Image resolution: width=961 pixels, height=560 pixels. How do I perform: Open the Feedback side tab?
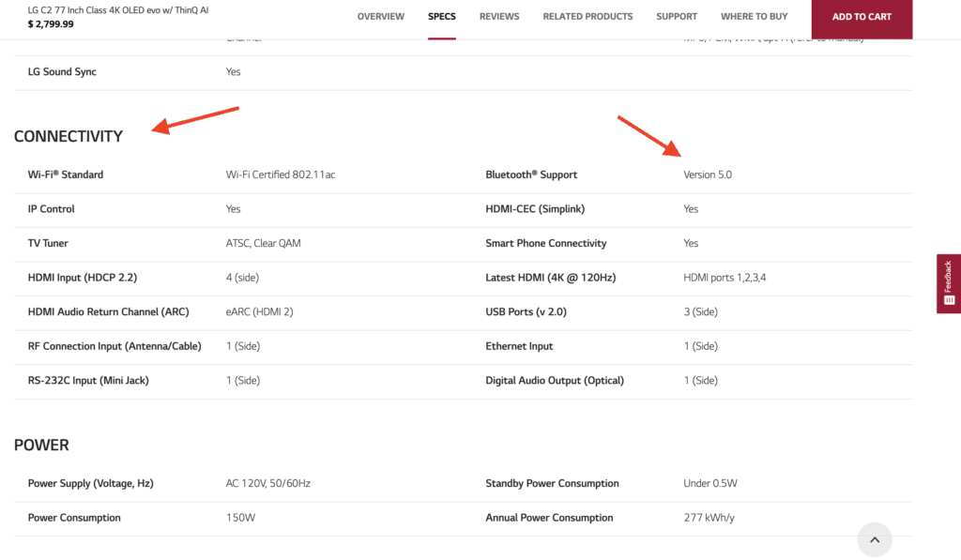click(949, 283)
